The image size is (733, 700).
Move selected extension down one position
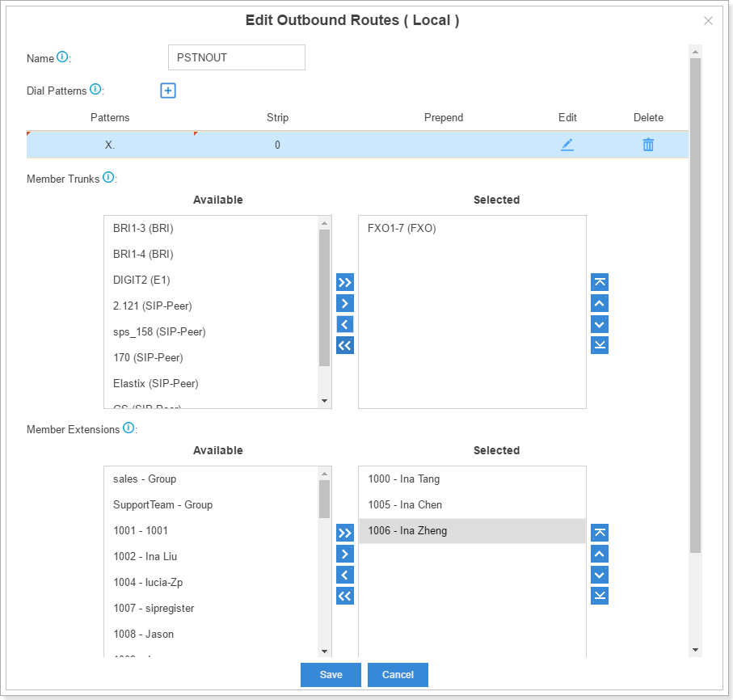(x=600, y=575)
